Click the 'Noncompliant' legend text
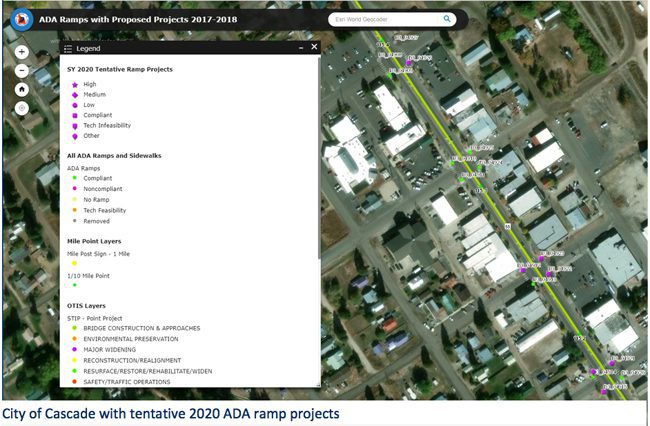Viewport: 650px width, 426px height. (x=103, y=189)
